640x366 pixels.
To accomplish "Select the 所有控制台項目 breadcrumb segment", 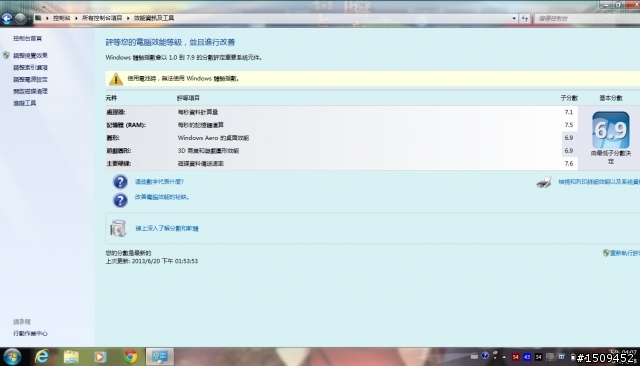I will 102,18.
